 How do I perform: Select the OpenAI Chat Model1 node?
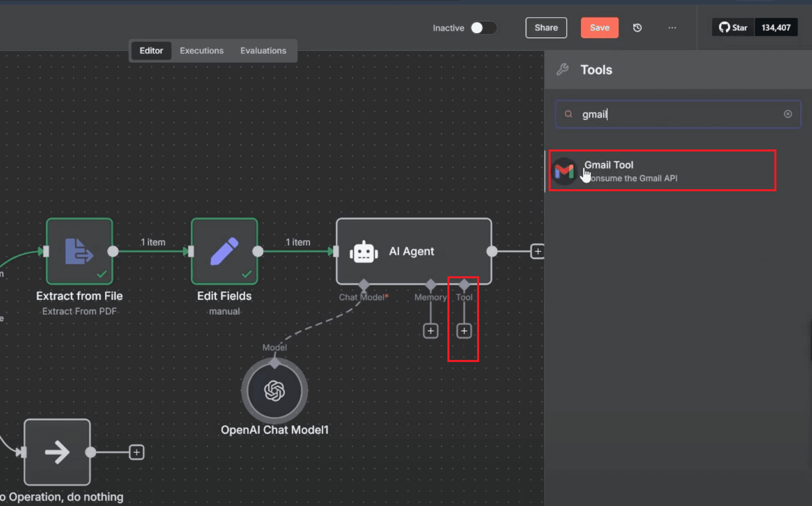(x=274, y=390)
